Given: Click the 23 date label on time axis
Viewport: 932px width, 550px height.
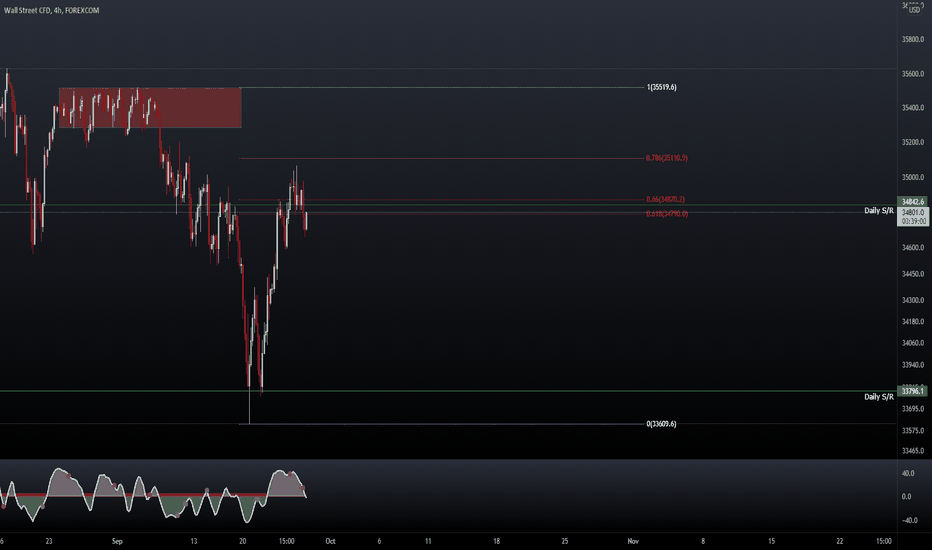Looking at the screenshot, I should click(49, 541).
